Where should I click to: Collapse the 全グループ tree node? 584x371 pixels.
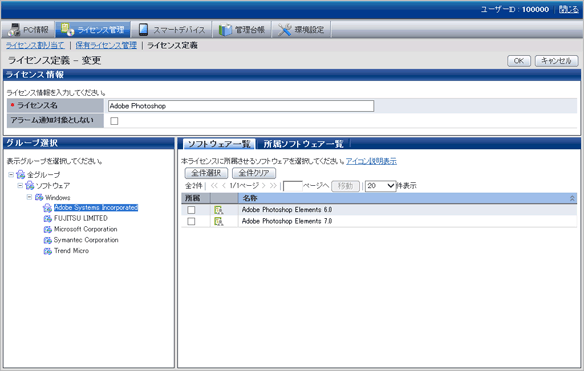[x=11, y=174]
